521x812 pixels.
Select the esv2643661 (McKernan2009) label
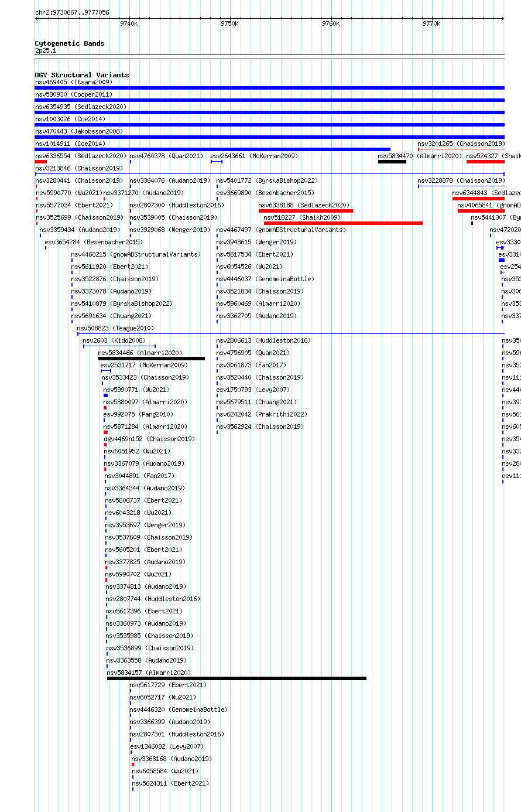(x=255, y=156)
